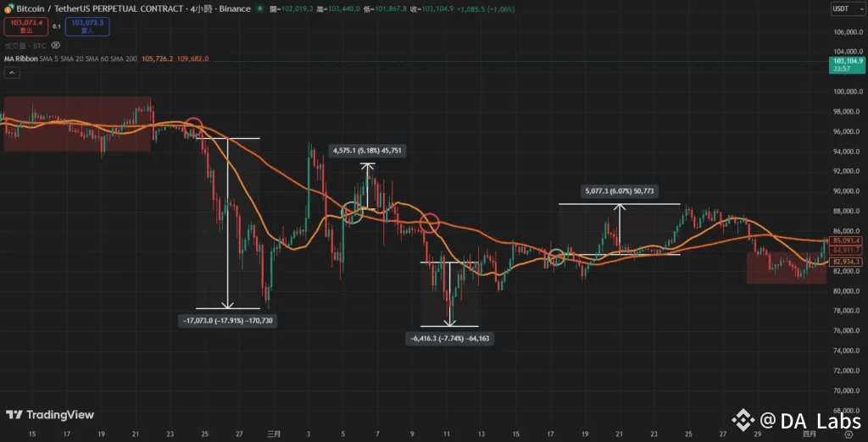
Task: Click the 11 date label on time axis
Action: coord(447,434)
